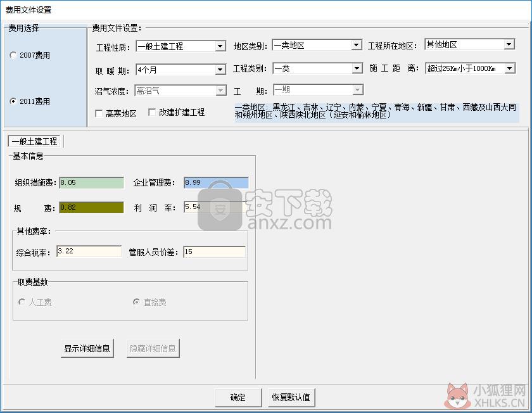This screenshot has height=413, width=532.
Task: Click the 其他费率 group label
Action: [x=34, y=231]
